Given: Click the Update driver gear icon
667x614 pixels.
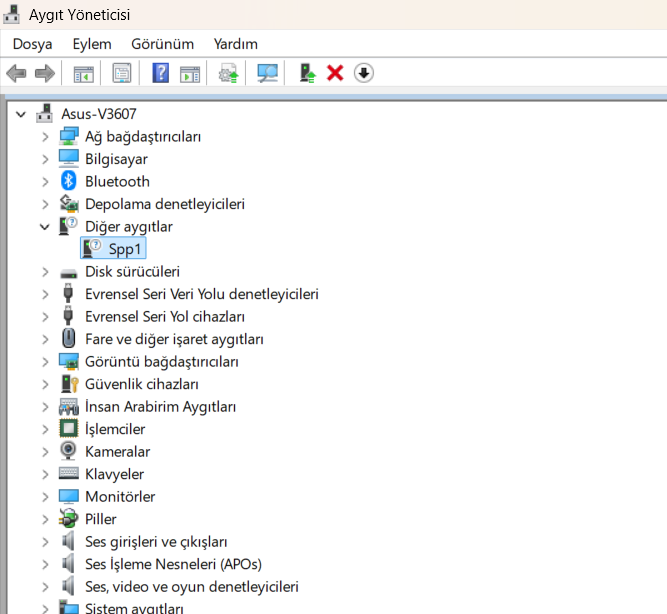Looking at the screenshot, I should point(228,73).
